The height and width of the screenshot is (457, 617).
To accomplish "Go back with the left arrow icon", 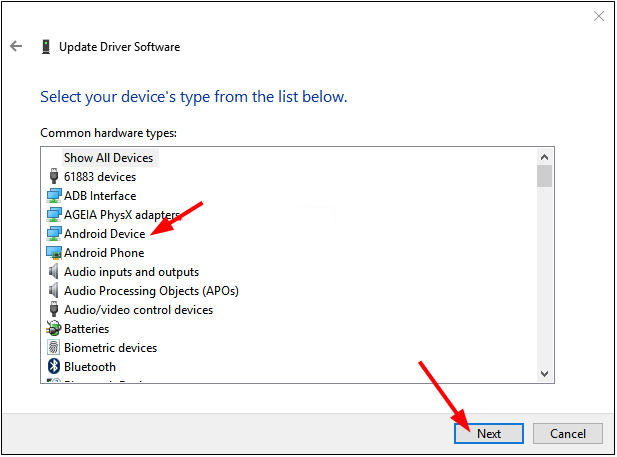I will pos(16,46).
